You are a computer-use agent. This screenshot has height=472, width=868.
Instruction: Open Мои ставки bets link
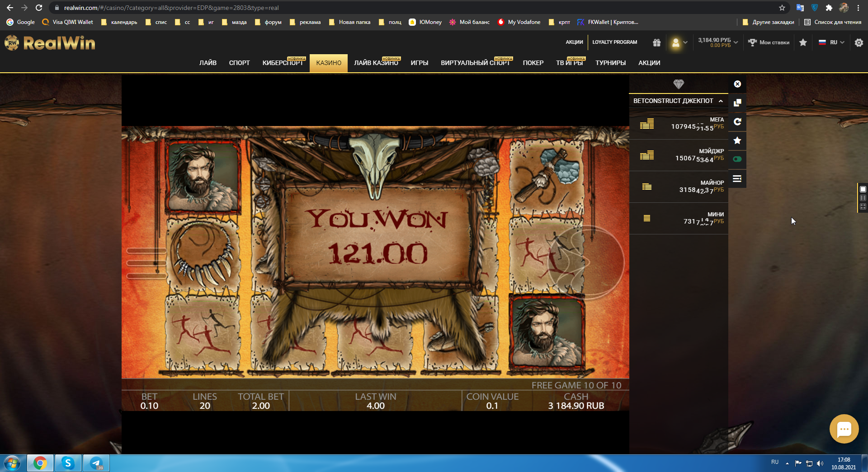pos(769,42)
